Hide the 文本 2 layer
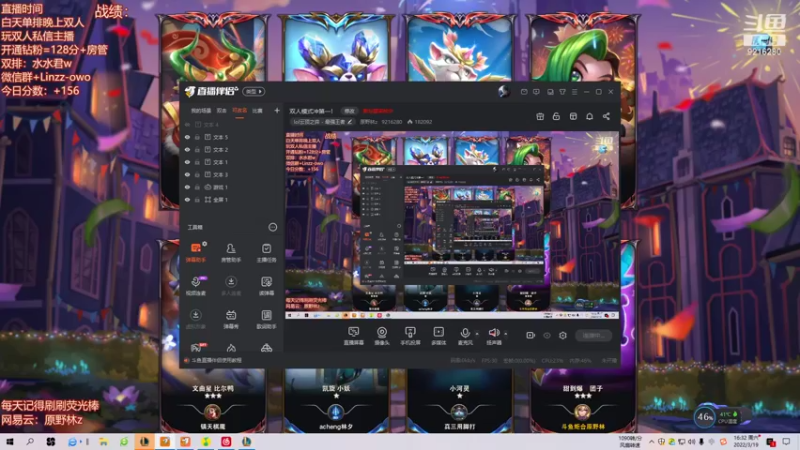The height and width of the screenshot is (450, 800). [187, 149]
